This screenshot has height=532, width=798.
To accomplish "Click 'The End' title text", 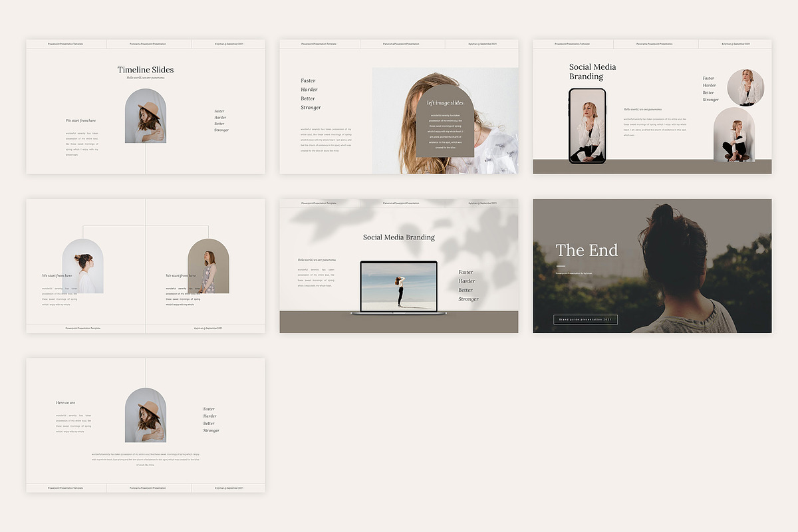I will coord(587,250).
